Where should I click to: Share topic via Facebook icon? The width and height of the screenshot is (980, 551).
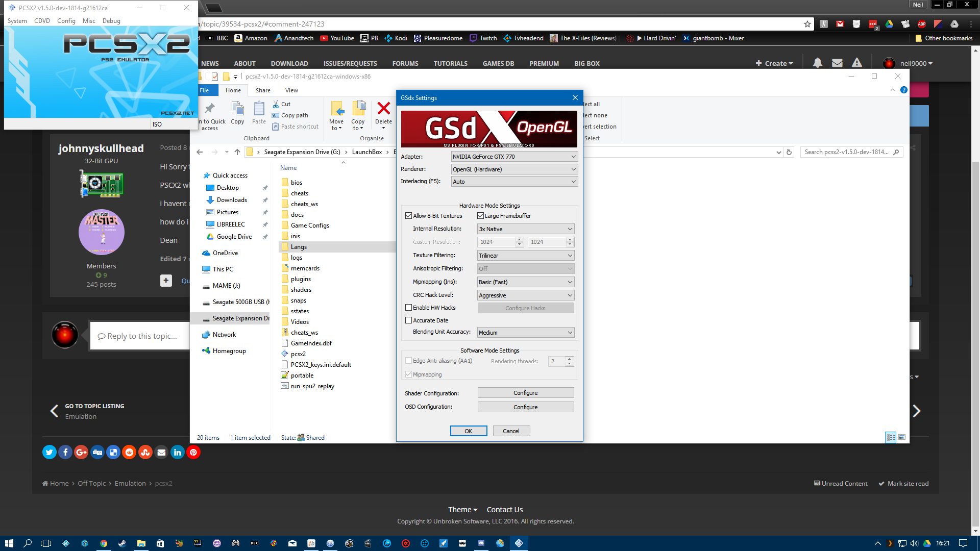[65, 452]
